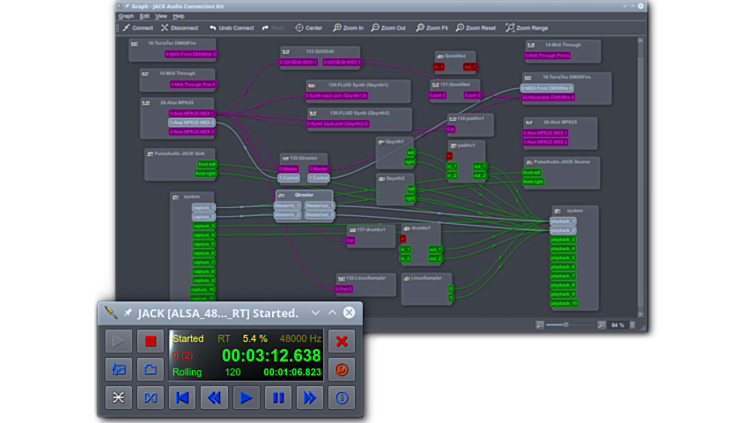Open the View menu

[161, 16]
